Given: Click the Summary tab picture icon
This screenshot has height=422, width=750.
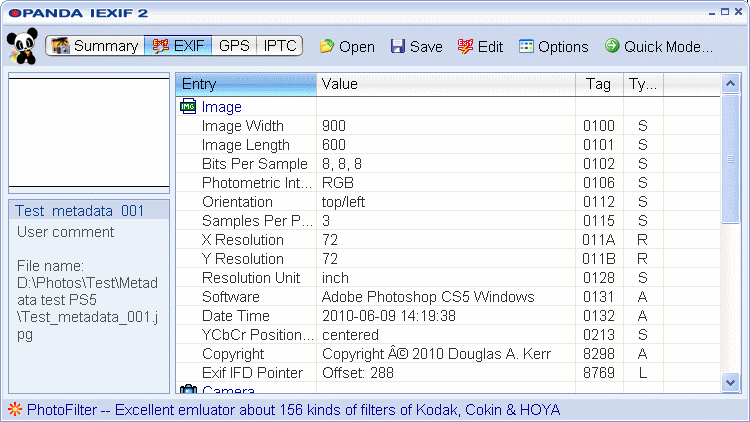Looking at the screenshot, I should click(x=61, y=46).
